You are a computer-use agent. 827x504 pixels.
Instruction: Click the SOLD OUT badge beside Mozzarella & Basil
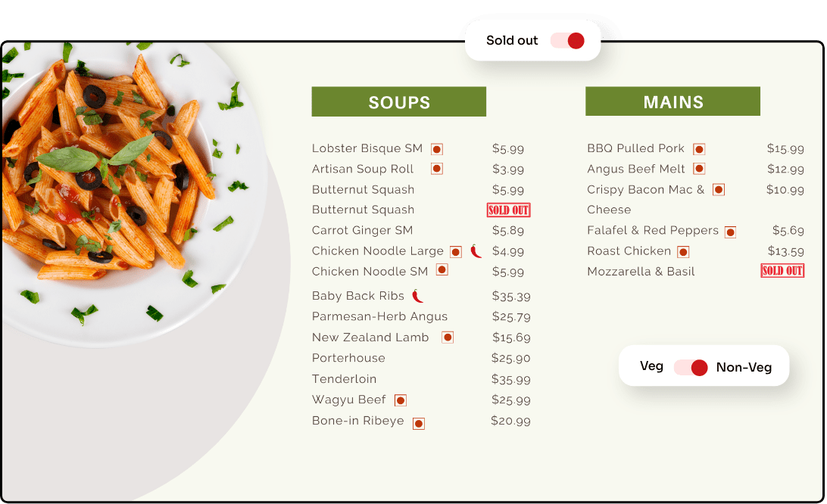[x=782, y=269]
